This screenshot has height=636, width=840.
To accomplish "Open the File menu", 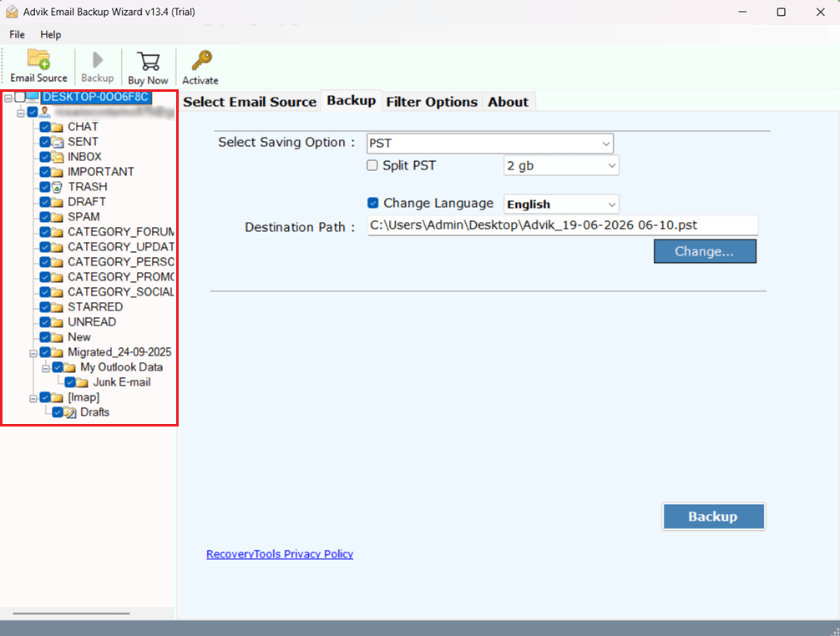I will (18, 34).
